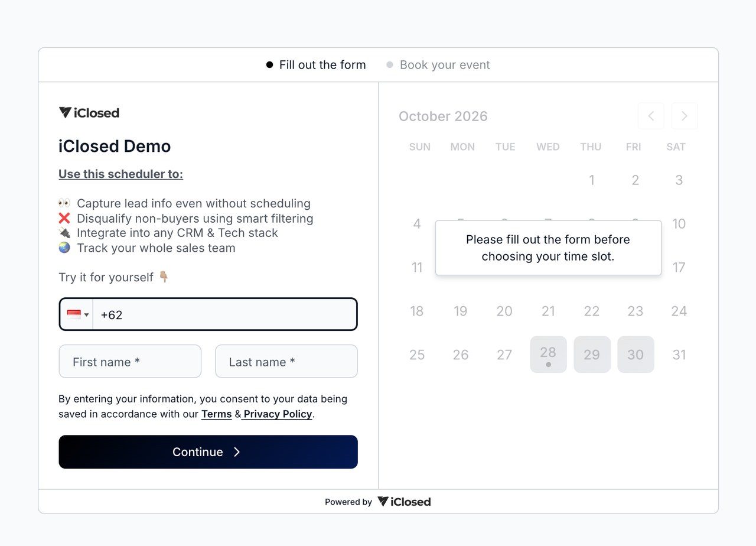Click the October 2026 month heading
756x546 pixels.
point(443,116)
